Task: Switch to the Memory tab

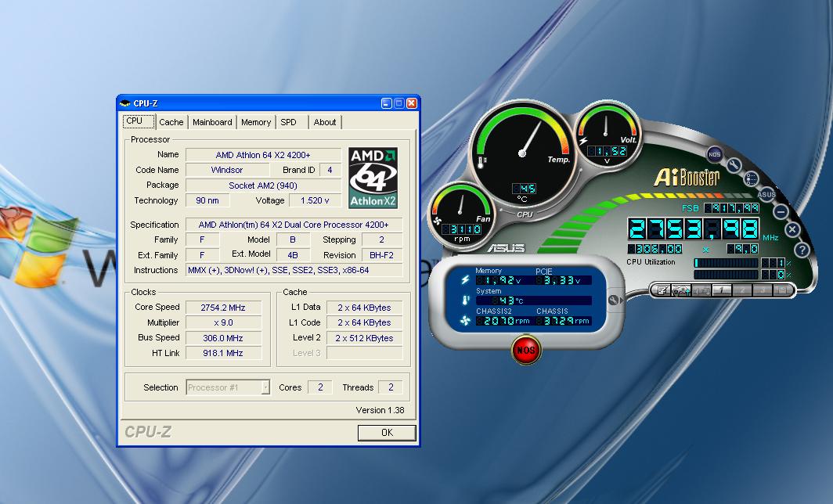Action: (256, 122)
